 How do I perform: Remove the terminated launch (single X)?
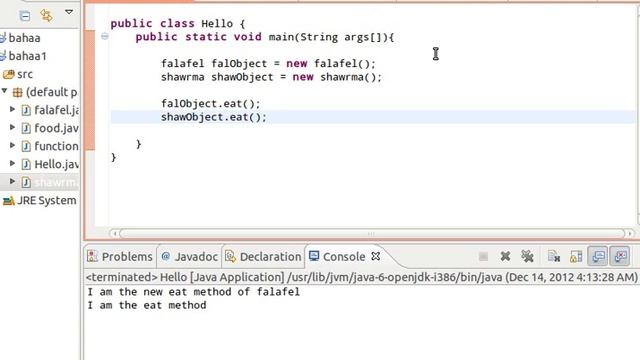tap(505, 256)
